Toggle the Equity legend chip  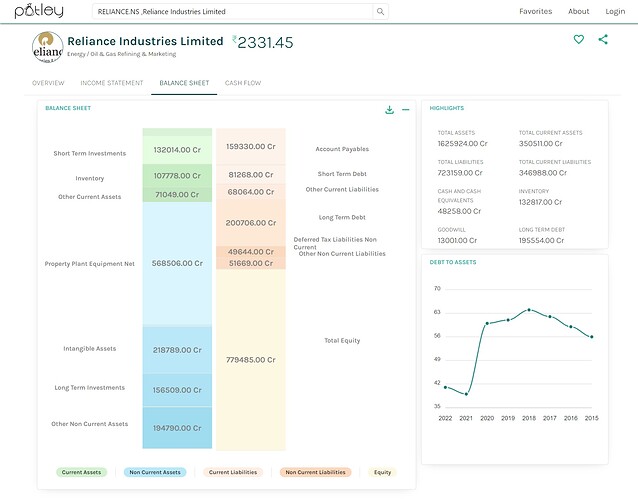382,472
